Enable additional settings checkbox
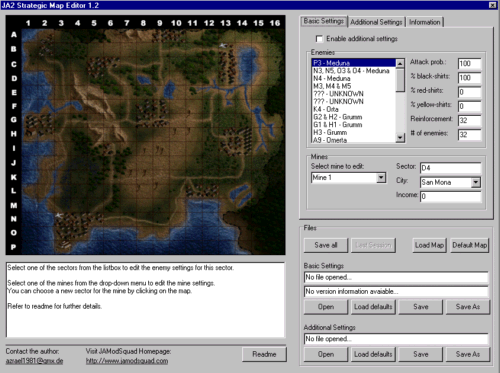The height and width of the screenshot is (373, 500). tap(319, 39)
